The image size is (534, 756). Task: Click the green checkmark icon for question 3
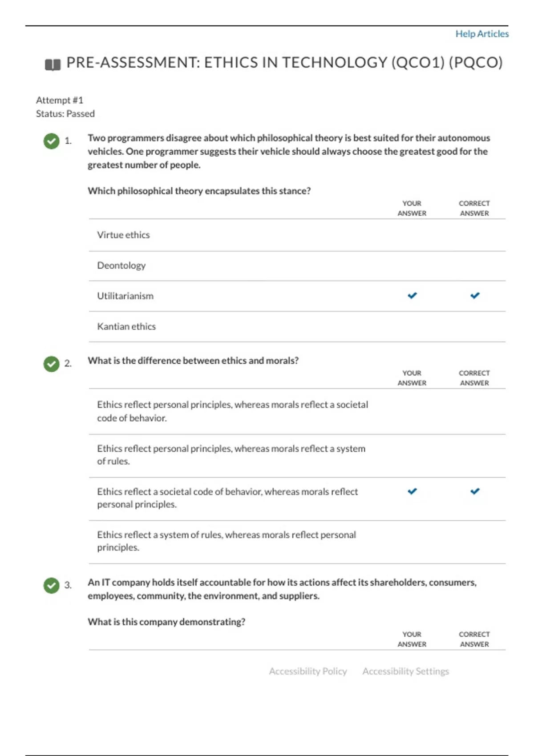(x=51, y=586)
